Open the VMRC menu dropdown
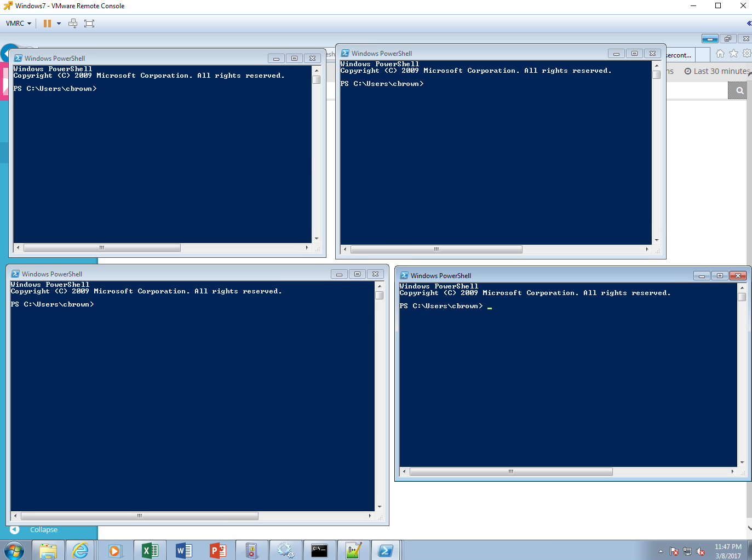Screen dimensions: 752x560 coord(19,24)
